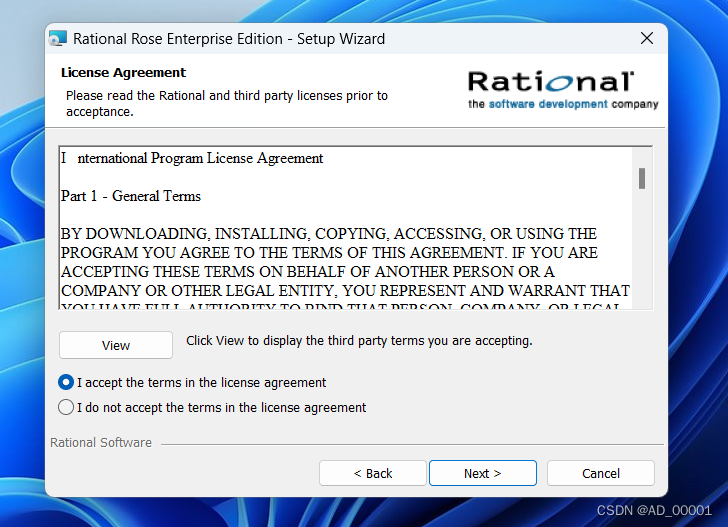
Task: Cancel the installation
Action: 601,473
